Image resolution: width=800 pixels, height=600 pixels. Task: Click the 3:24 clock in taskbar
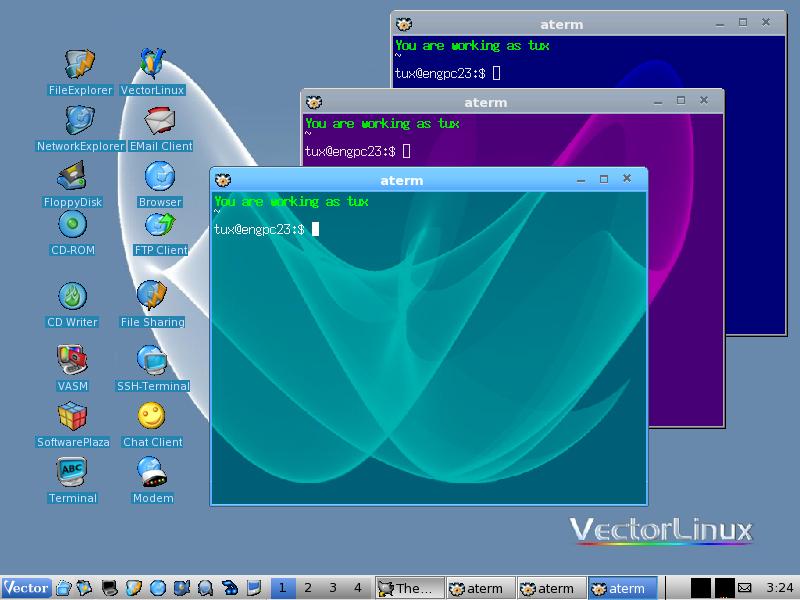(x=779, y=588)
